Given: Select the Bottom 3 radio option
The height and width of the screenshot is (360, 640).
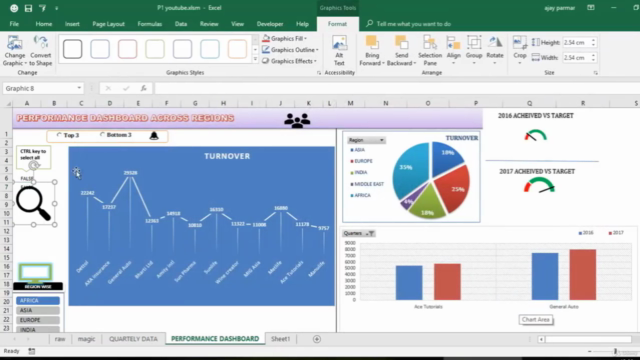Looking at the screenshot, I should (x=102, y=135).
